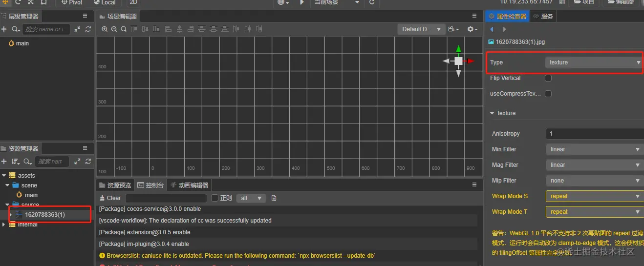
Task: Switch to the 服务 tab
Action: point(543,16)
